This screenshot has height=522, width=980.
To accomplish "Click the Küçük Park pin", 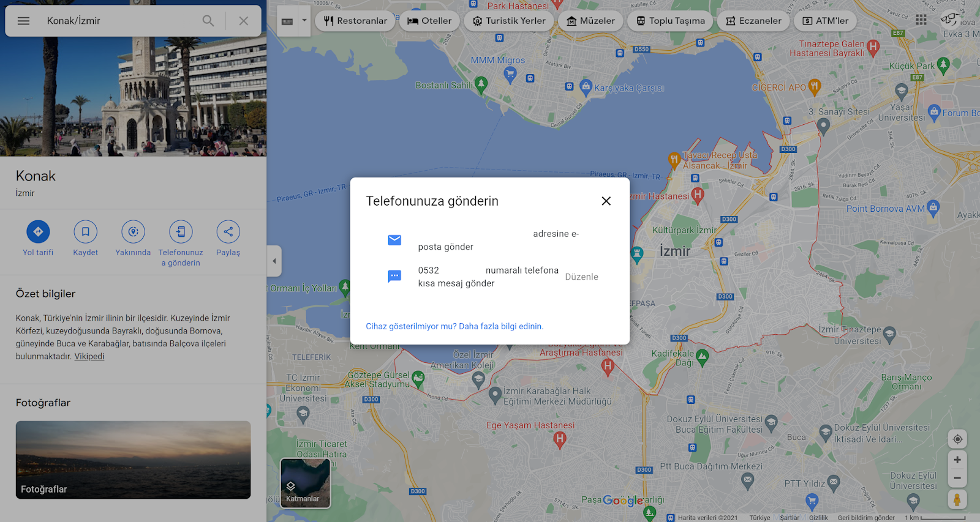I will pos(943,65).
